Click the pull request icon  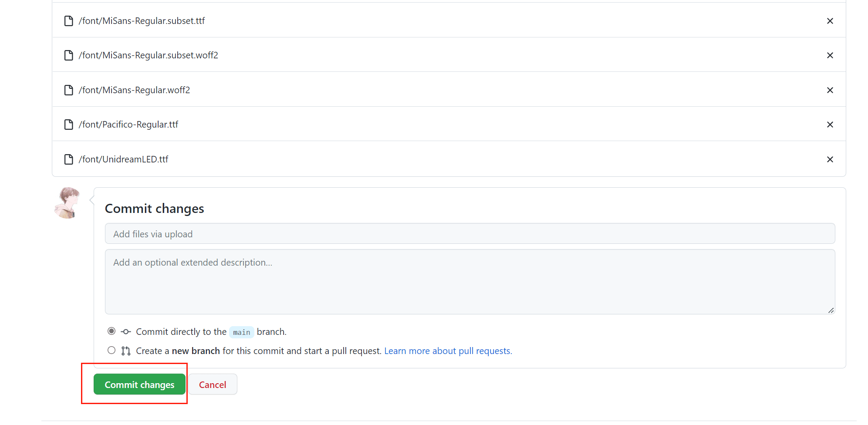click(126, 351)
